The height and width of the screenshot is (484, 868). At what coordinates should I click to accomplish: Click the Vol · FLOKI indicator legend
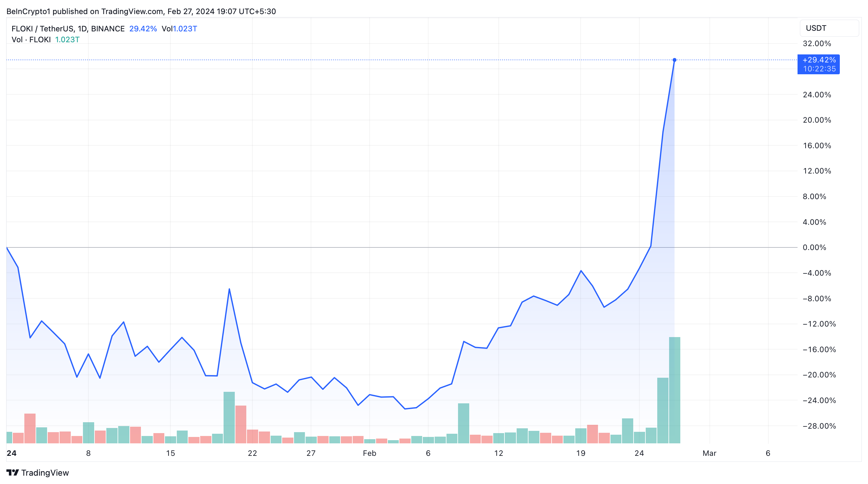(x=31, y=40)
